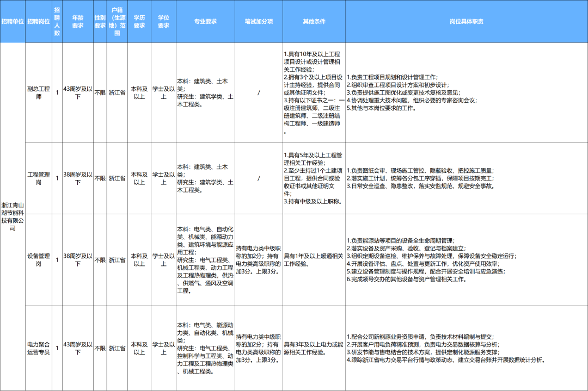Click the headcount 1 in 副总工程师 row
This screenshot has width=588, height=391.
coord(57,92)
